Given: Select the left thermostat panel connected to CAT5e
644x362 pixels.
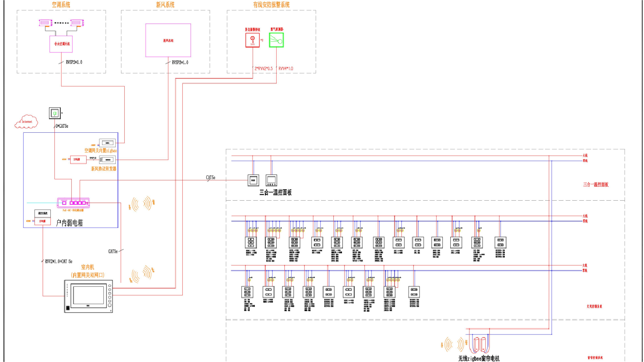Looking at the screenshot, I should [252, 180].
